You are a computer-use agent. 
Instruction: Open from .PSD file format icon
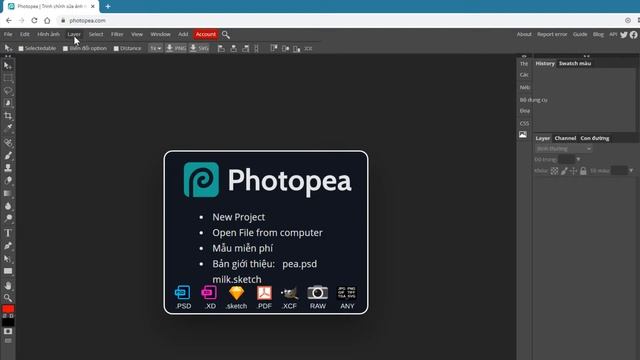click(x=183, y=297)
